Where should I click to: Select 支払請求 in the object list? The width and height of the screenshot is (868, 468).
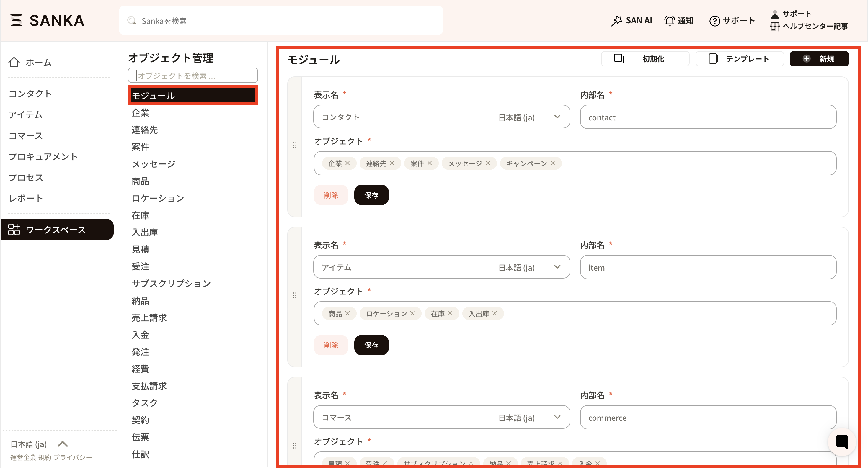pyautogui.click(x=149, y=386)
